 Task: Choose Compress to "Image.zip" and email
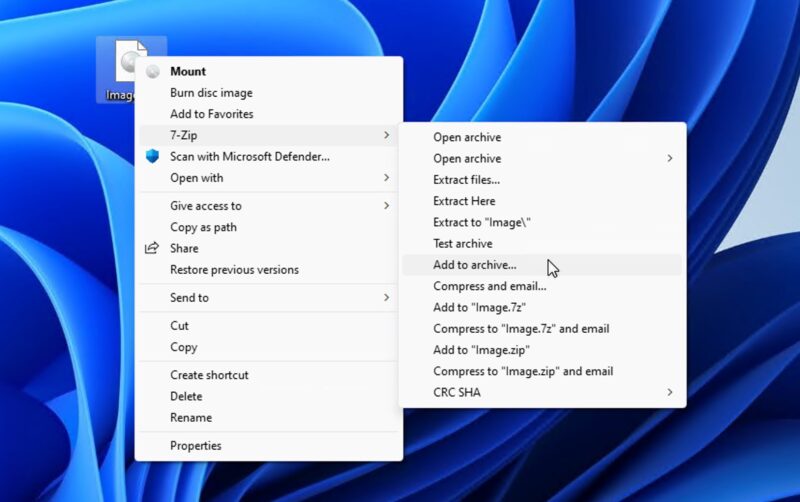pos(542,371)
